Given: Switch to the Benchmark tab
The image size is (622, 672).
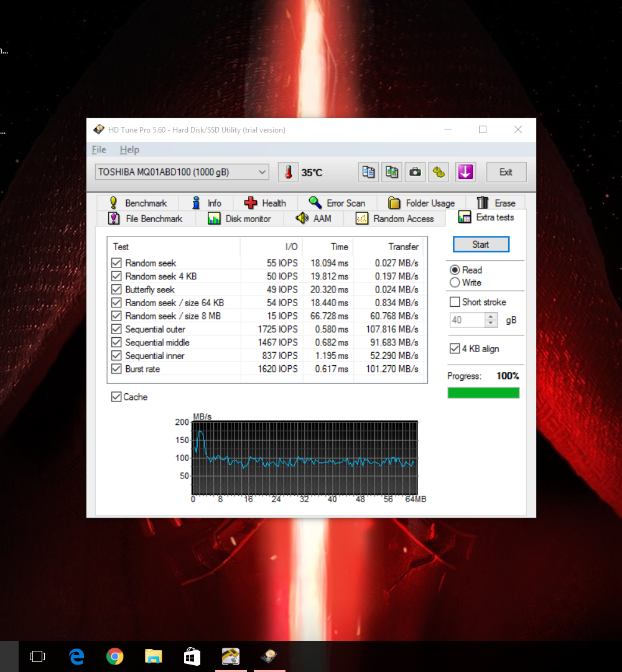Looking at the screenshot, I should pos(137,203).
